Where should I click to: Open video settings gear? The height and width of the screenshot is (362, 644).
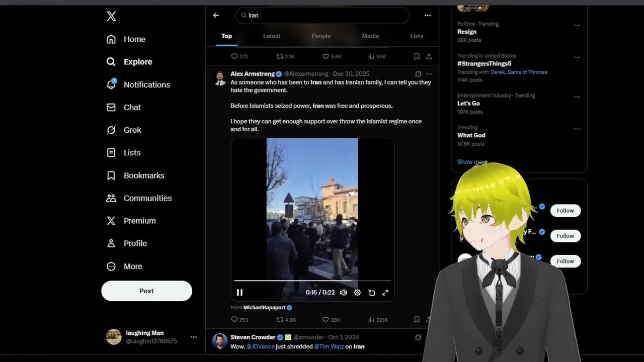pos(357,293)
